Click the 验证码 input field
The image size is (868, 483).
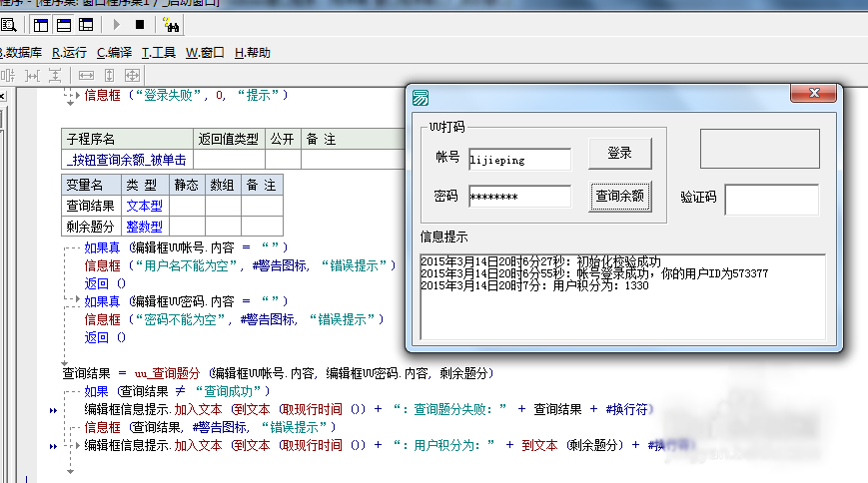click(x=771, y=199)
